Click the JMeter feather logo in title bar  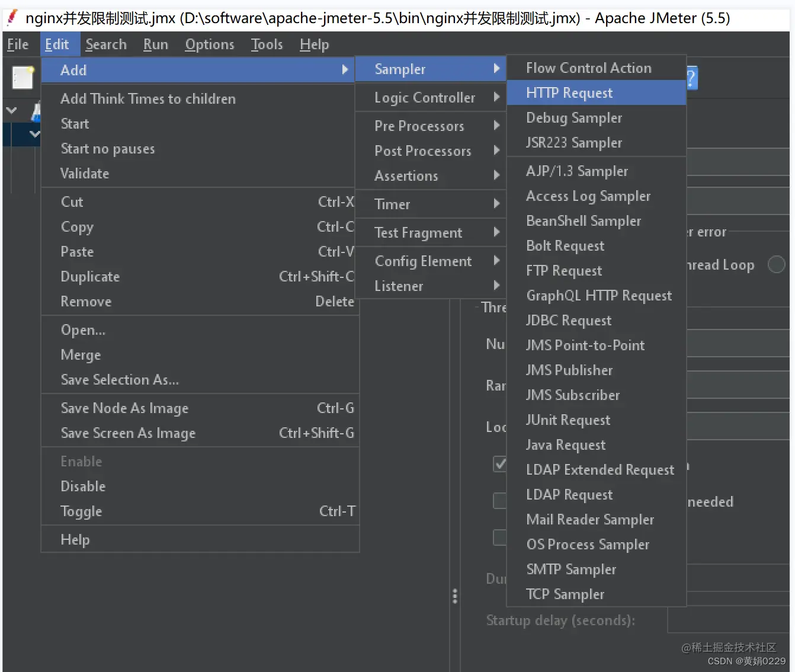pyautogui.click(x=12, y=18)
